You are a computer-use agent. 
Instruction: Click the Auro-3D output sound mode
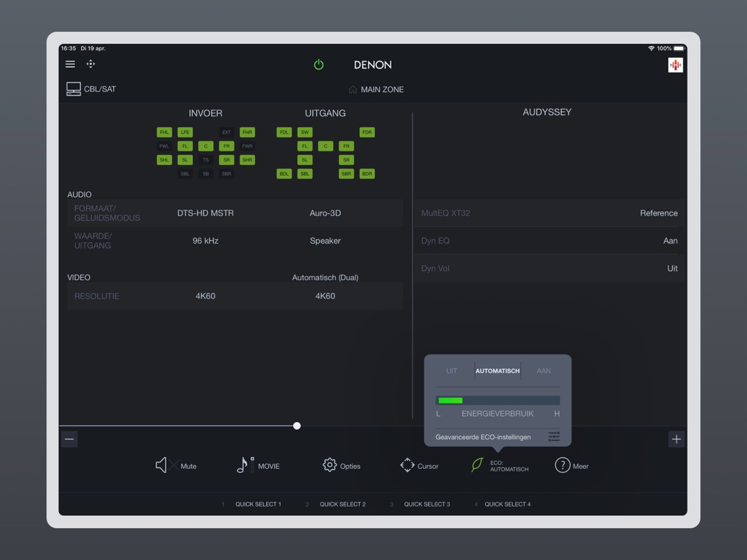point(325,213)
